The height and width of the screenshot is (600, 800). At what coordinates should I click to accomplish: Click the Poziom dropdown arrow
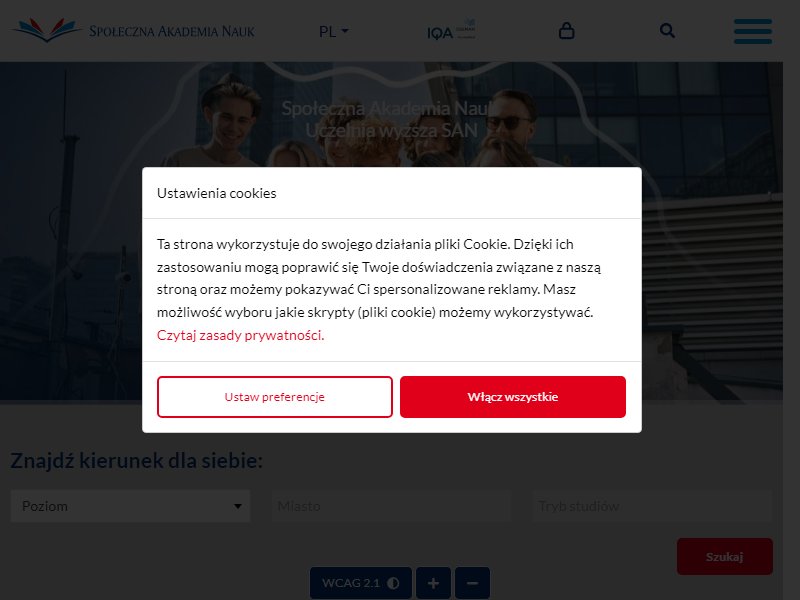click(237, 506)
